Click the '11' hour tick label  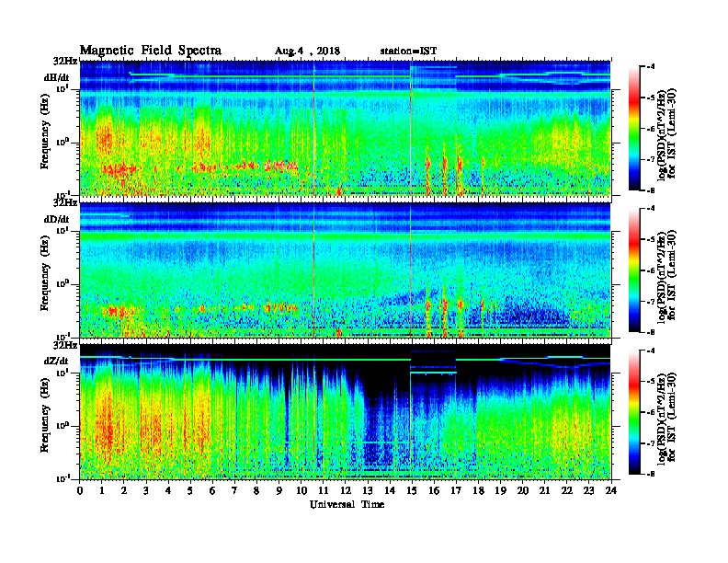(324, 491)
